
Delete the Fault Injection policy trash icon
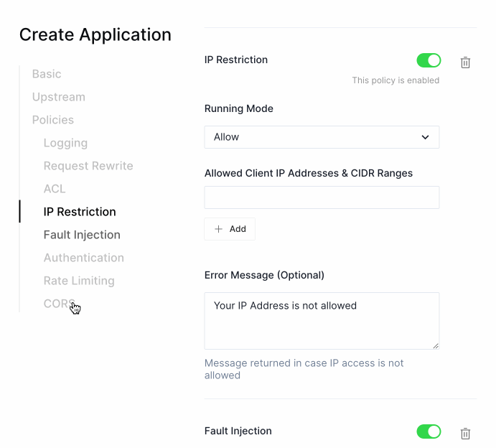[x=465, y=433]
